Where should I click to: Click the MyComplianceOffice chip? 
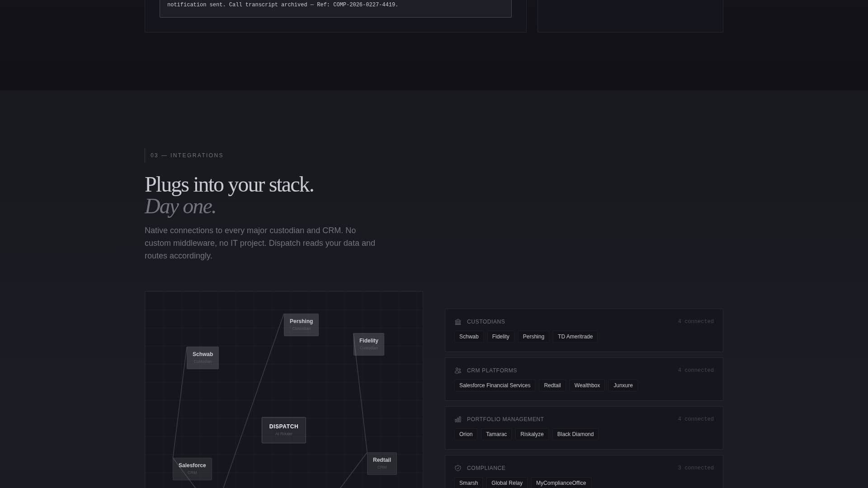[561, 483]
